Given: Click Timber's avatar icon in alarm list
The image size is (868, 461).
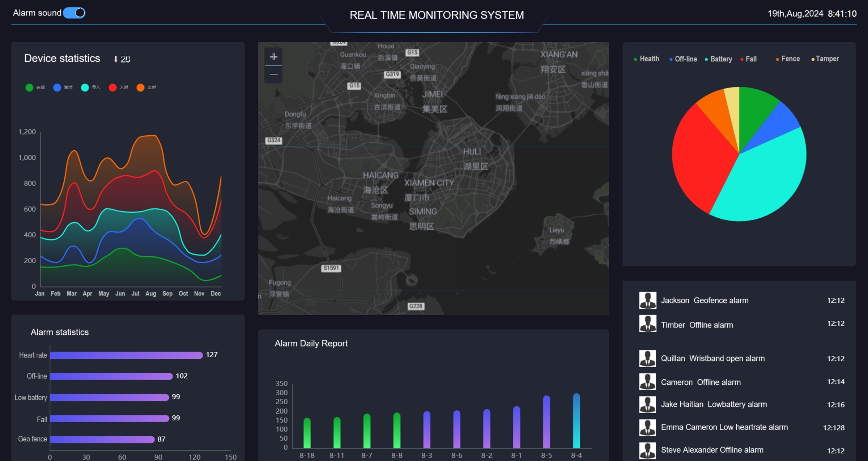Looking at the screenshot, I should coord(647,324).
